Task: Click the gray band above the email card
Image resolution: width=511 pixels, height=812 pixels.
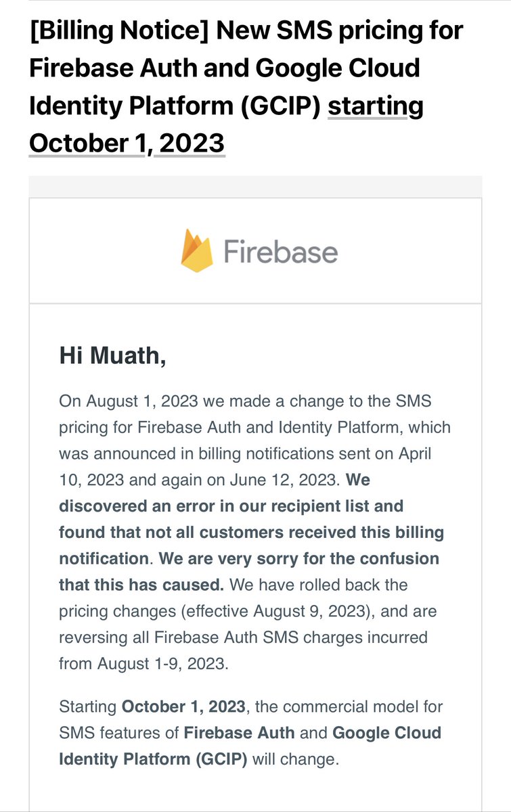Action: point(255,187)
